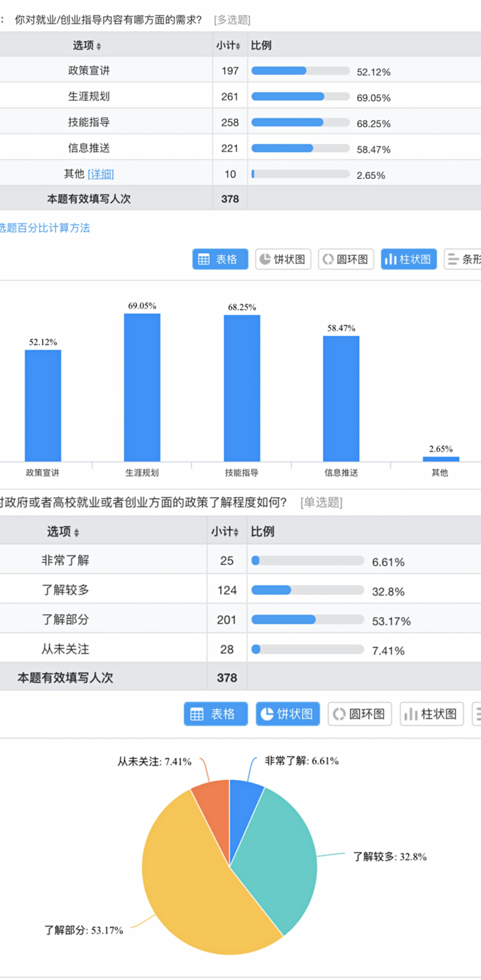Click the count 221 in first table
481x980 pixels.
[x=230, y=148]
